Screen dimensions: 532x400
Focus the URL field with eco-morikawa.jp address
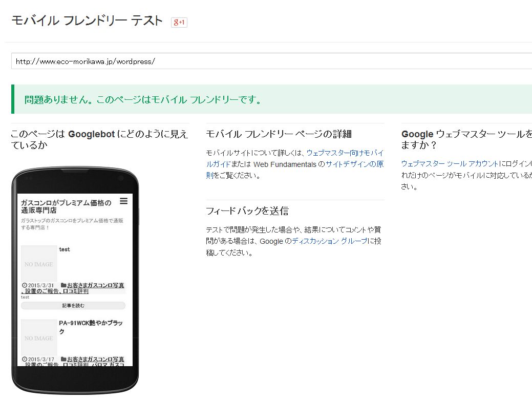(x=271, y=61)
